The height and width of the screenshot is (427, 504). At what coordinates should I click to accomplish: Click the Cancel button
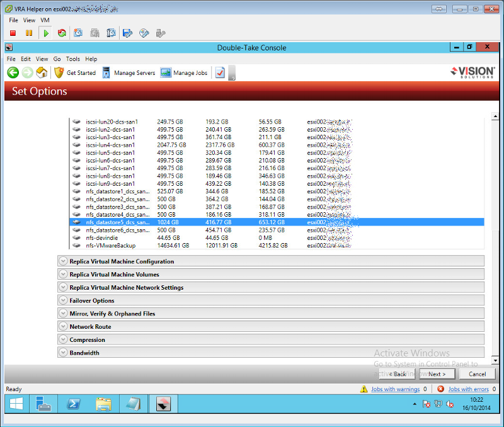pos(478,374)
